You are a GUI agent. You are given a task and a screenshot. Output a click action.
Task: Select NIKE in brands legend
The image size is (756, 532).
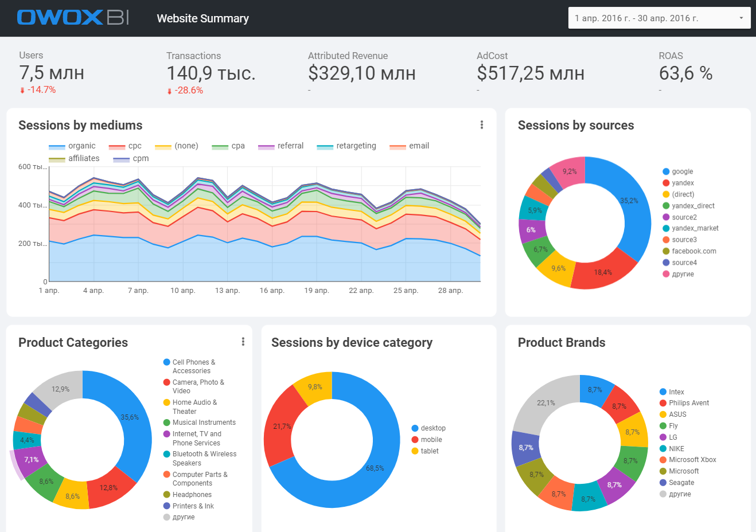[x=672, y=449]
